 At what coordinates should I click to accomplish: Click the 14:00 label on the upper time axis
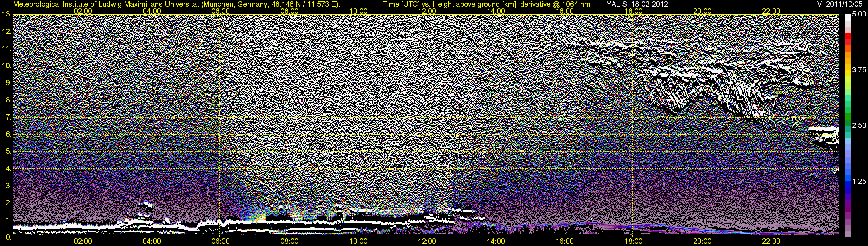click(496, 12)
